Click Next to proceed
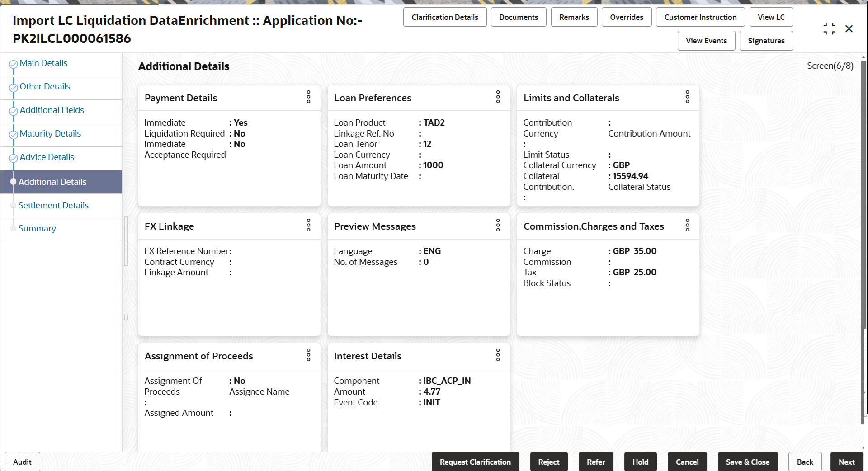 (847, 462)
